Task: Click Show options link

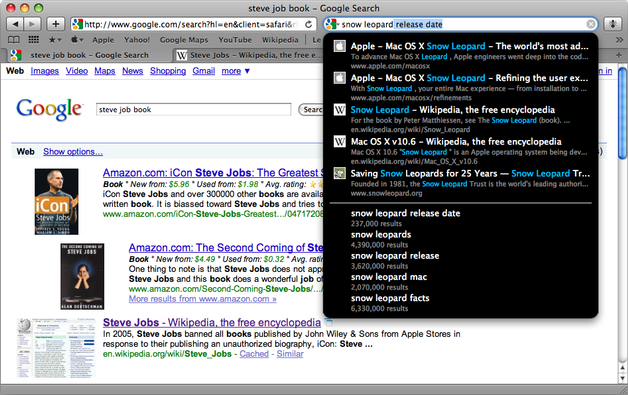Action: [x=73, y=152]
